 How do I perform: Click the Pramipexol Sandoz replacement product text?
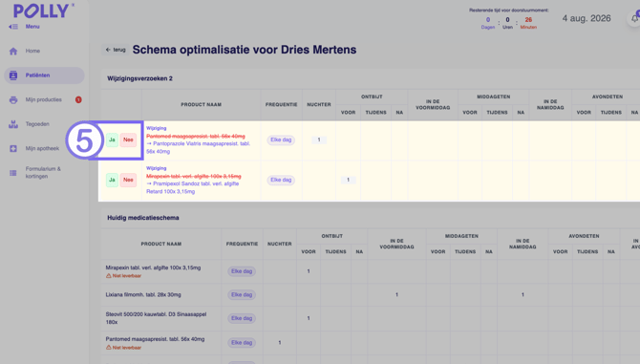click(x=193, y=187)
